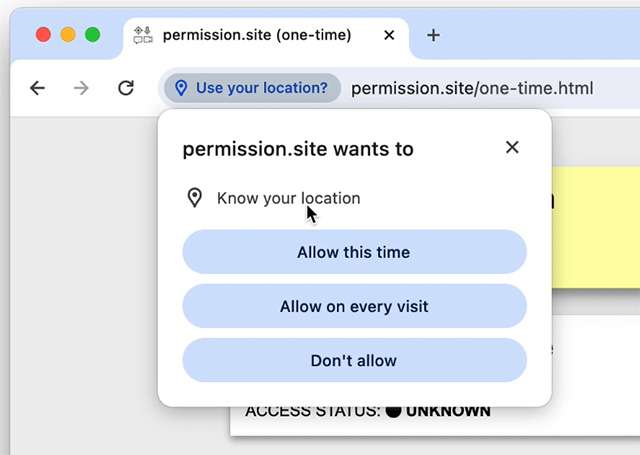The height and width of the screenshot is (455, 640).
Task: Click the location pin in the address bar chip
Action: pos(181,88)
